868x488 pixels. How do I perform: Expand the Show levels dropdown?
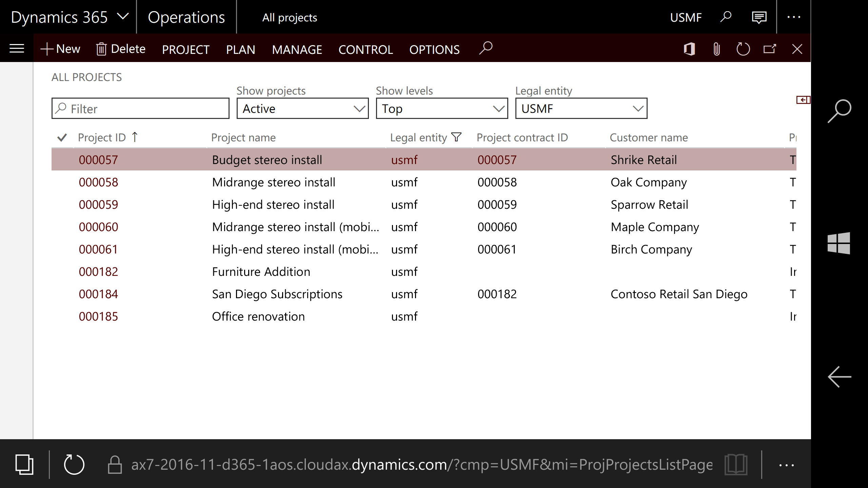442,108
